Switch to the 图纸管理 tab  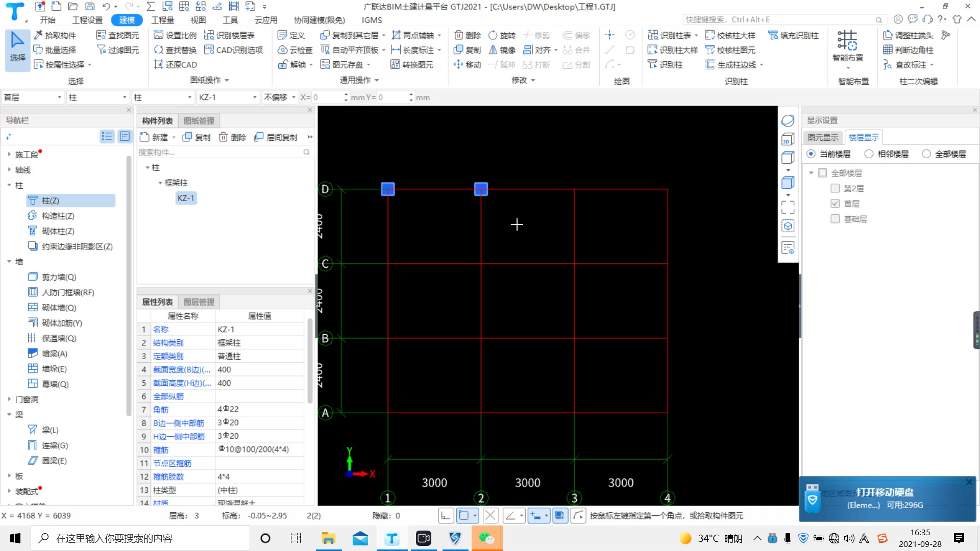199,120
